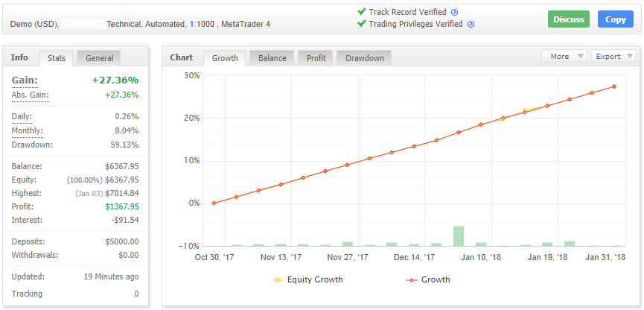Image resolution: width=644 pixels, height=310 pixels.
Task: Open the General tab
Action: click(99, 58)
